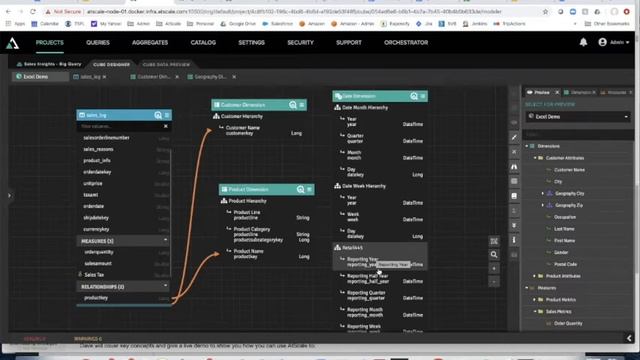This screenshot has height=360, width=640.
Task: Click the table grid icon in the side toolbar
Action: [514, 181]
